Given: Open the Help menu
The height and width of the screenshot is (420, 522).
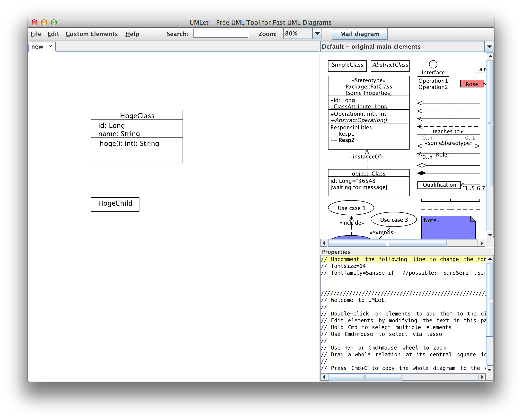Looking at the screenshot, I should click(132, 34).
